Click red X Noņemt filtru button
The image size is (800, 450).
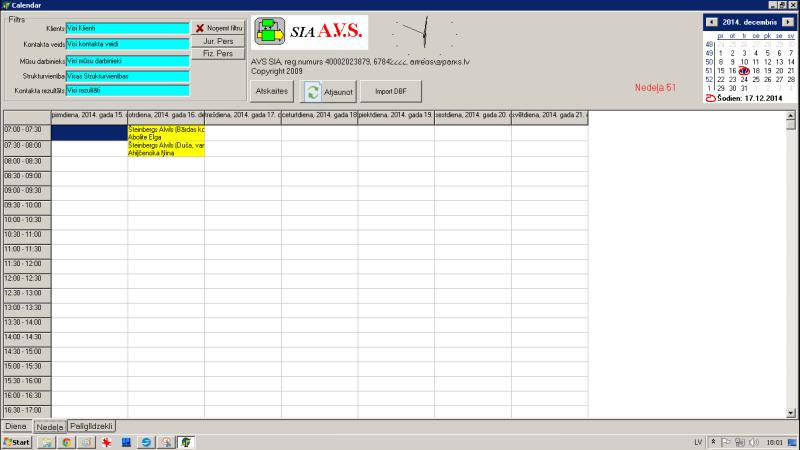point(218,29)
